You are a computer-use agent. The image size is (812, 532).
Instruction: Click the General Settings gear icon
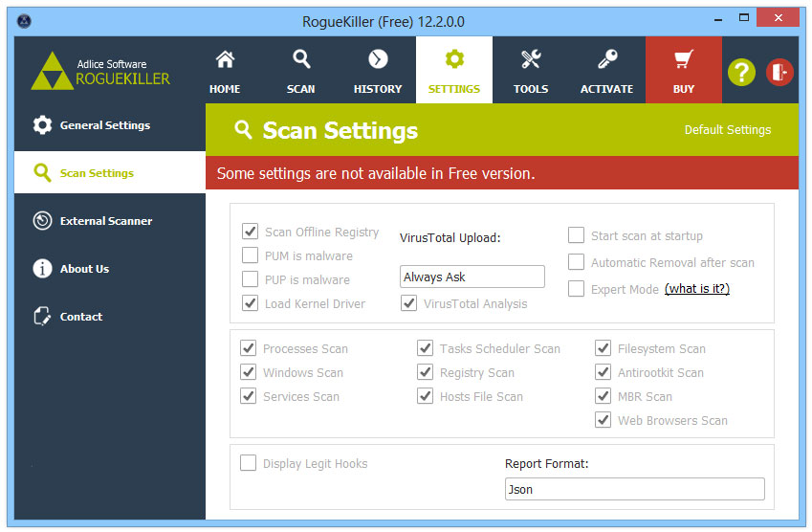click(42, 124)
